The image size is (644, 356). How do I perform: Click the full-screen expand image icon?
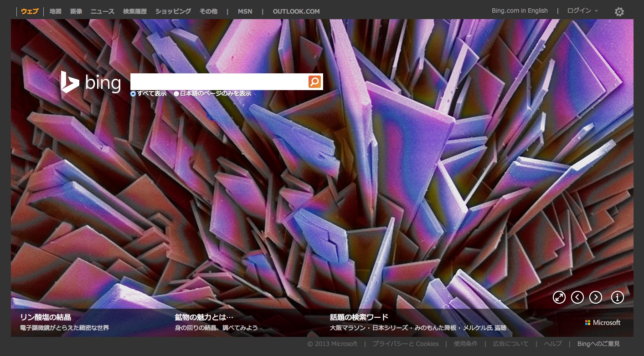[x=559, y=297]
